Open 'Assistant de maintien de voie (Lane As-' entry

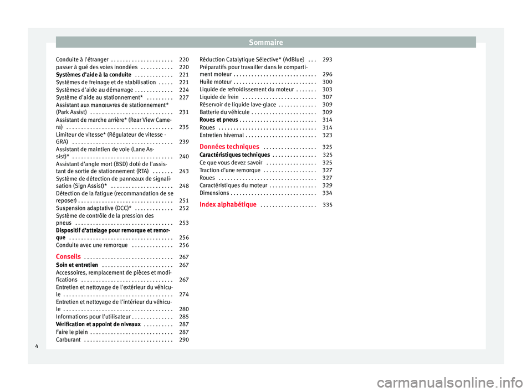click(105, 149)
